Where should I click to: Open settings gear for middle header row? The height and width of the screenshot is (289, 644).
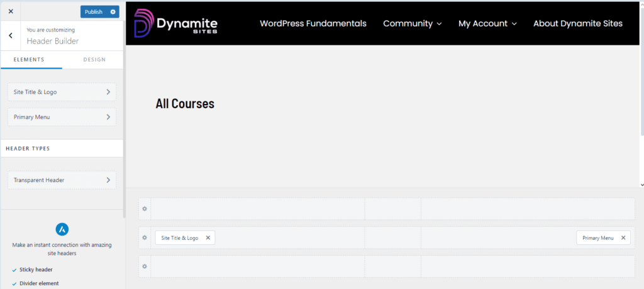(x=145, y=238)
